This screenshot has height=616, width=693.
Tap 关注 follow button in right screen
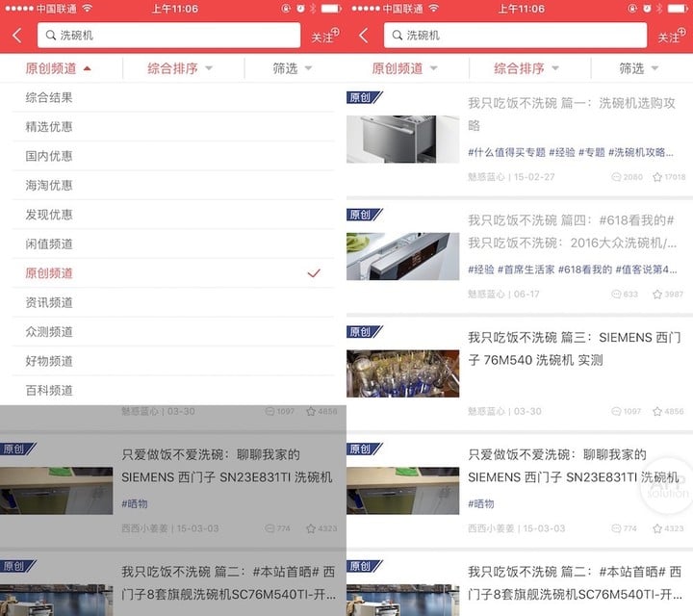672,36
